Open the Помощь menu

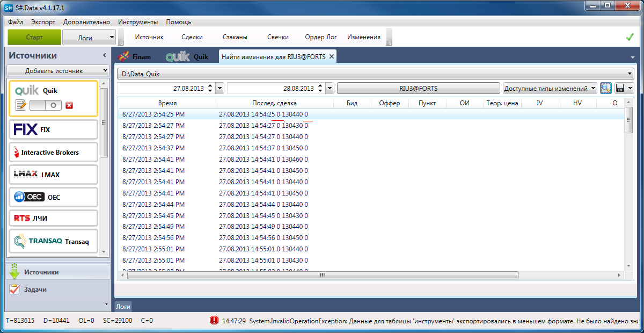(x=179, y=22)
